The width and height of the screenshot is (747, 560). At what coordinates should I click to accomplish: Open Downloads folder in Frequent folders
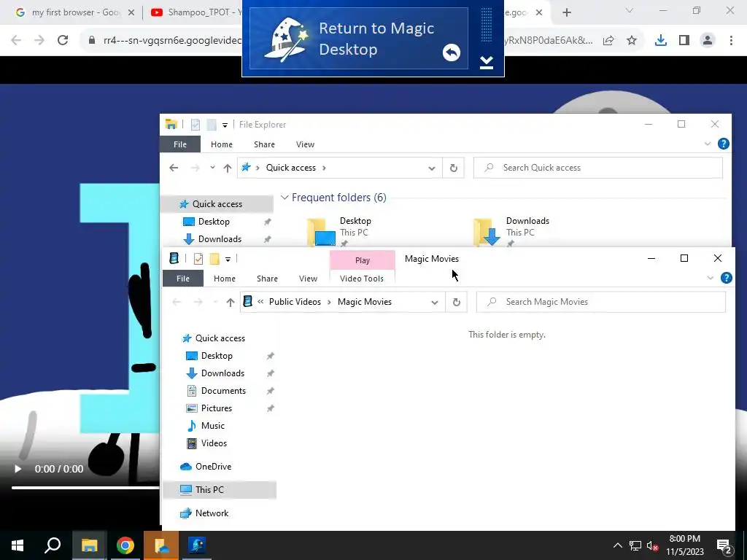click(x=511, y=231)
